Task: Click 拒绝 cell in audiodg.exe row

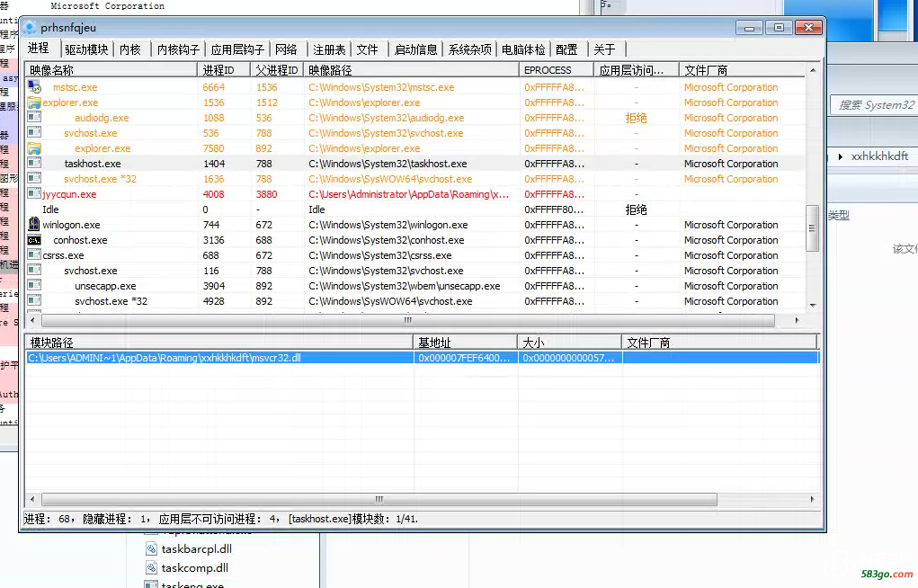Action: click(636, 118)
